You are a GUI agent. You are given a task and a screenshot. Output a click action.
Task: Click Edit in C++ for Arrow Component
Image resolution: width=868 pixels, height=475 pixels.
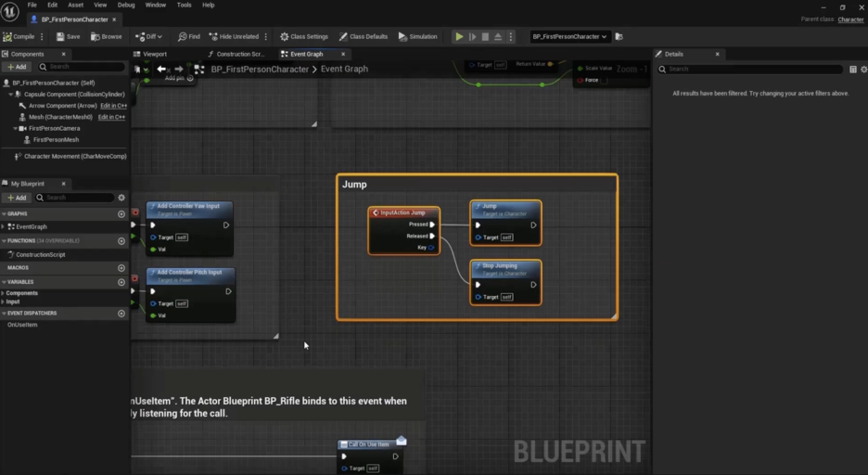pos(113,106)
